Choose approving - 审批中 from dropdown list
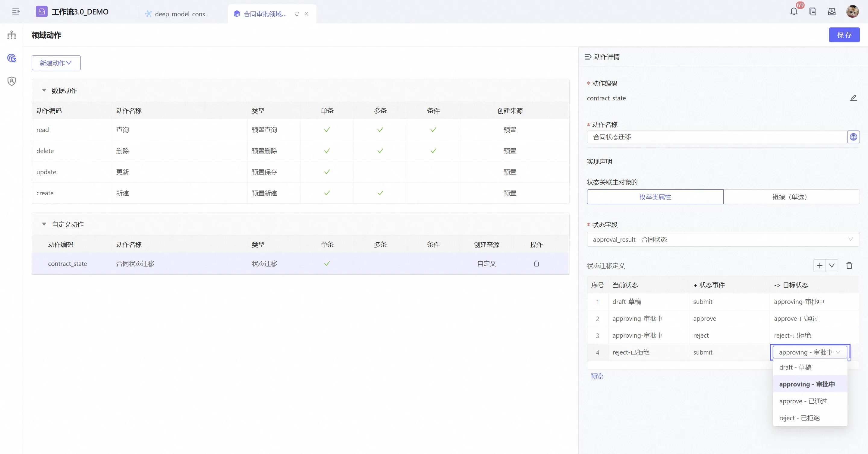Viewport: 868px width, 454px height. click(x=810, y=384)
